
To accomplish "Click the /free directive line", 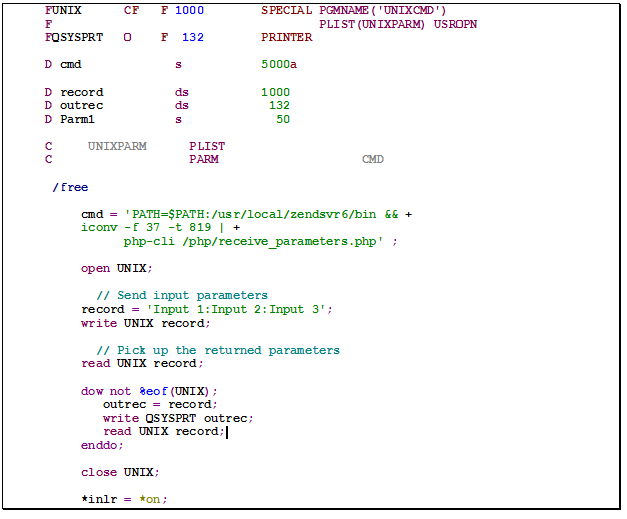I will click(x=70, y=187).
